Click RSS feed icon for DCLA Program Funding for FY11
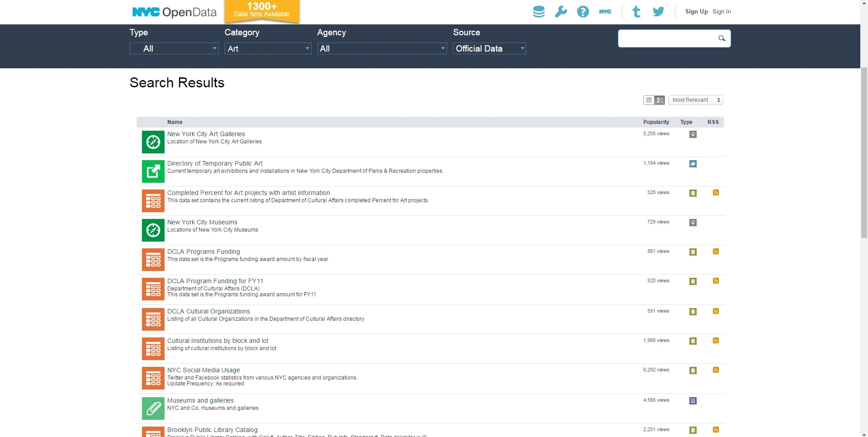The width and height of the screenshot is (868, 437). 716,281
